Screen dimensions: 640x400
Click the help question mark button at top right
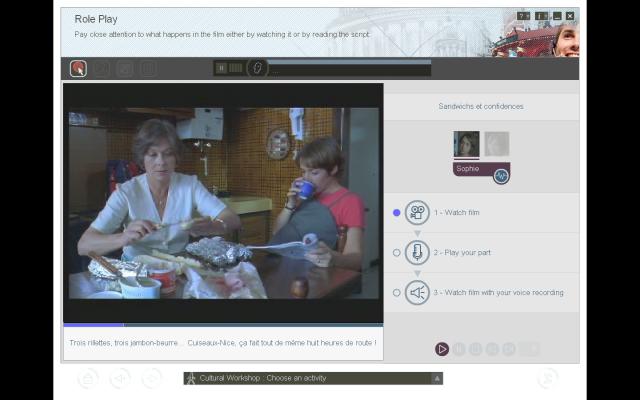(523, 16)
